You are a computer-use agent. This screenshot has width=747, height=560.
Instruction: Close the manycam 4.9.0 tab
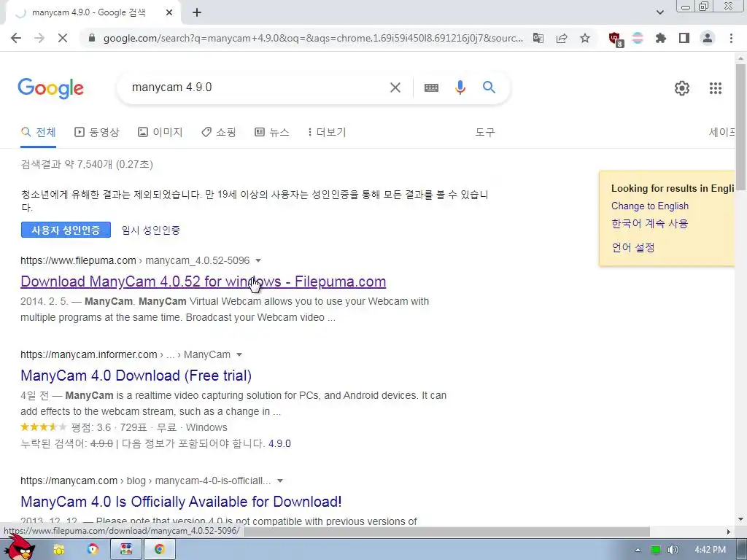[169, 12]
